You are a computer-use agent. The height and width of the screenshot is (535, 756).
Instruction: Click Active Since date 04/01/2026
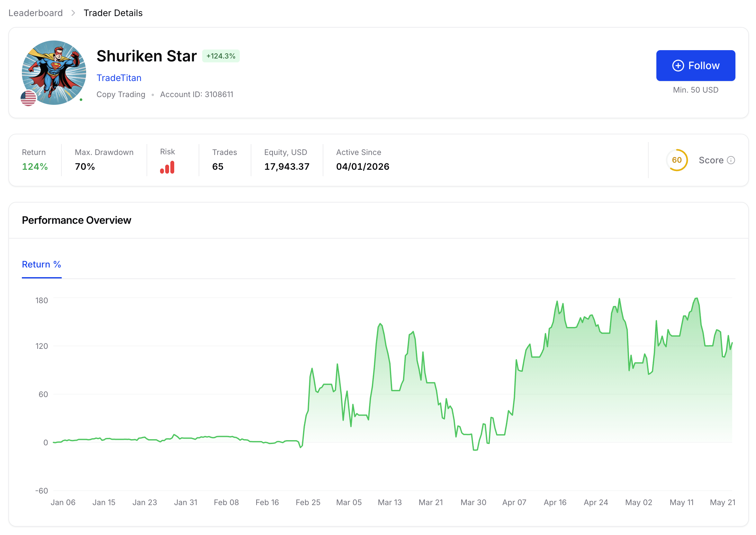tap(363, 167)
